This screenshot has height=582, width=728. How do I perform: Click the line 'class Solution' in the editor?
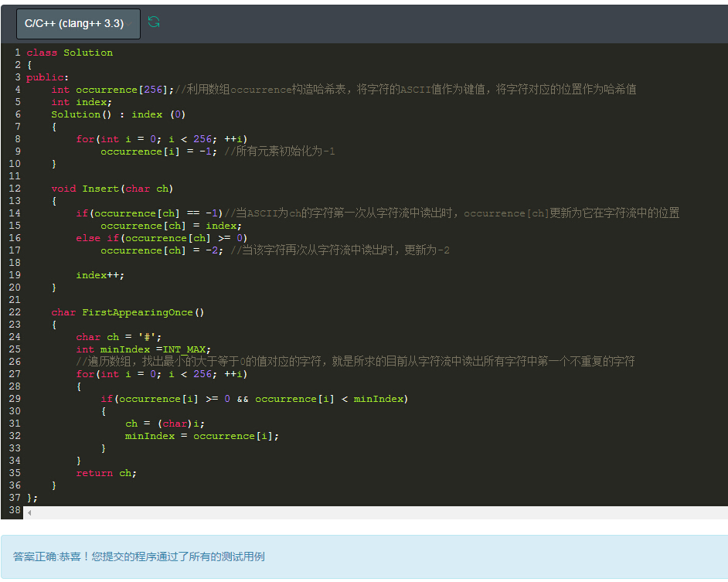[70, 53]
